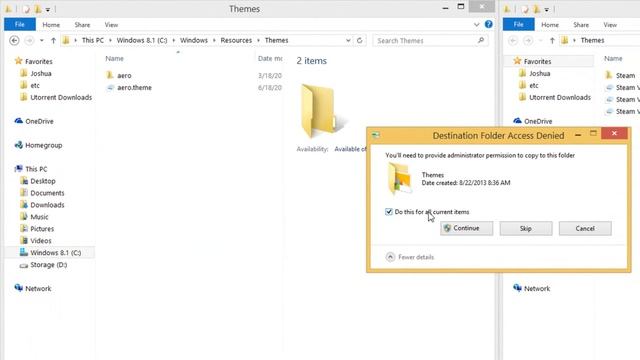The width and height of the screenshot is (640, 360).
Task: Open File tab in left Themes window
Action: click(20, 24)
